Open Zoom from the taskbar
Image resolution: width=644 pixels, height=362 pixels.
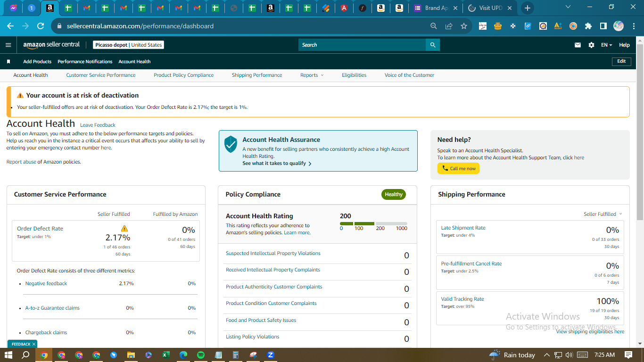click(270, 355)
